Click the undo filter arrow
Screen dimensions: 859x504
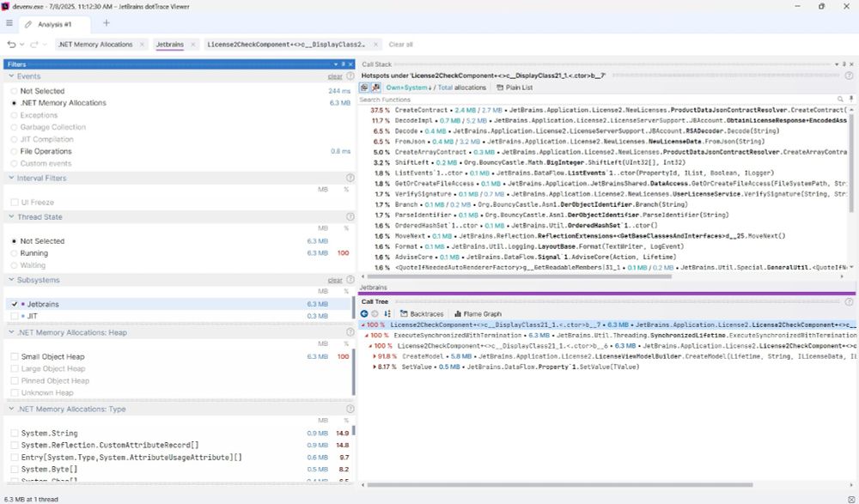click(x=11, y=45)
